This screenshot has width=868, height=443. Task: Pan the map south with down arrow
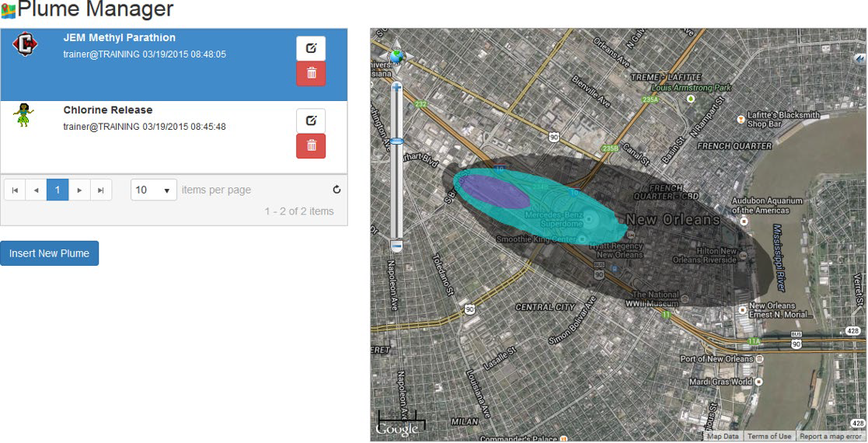(396, 70)
